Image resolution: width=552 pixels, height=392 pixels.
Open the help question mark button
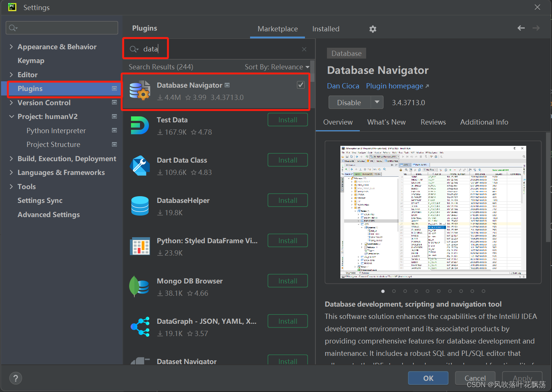[15, 379]
